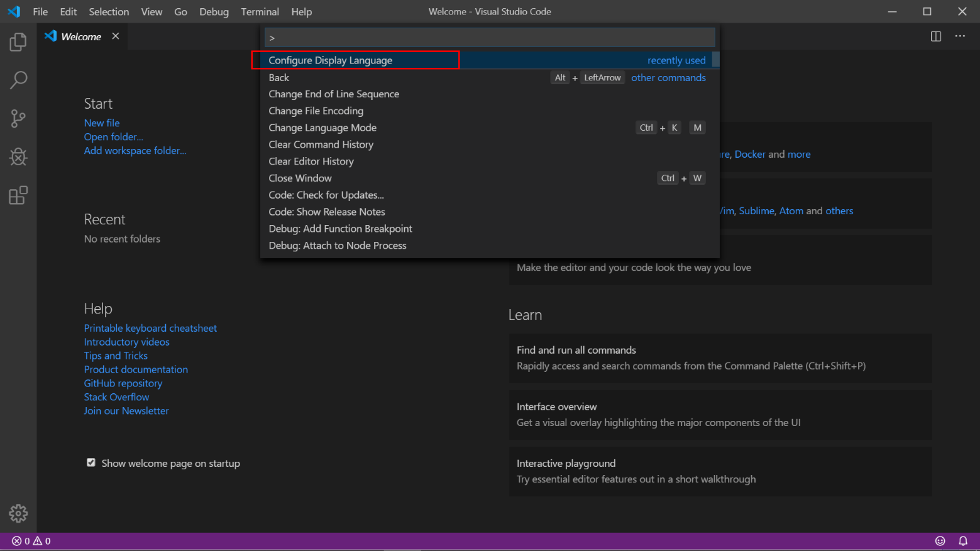Open Introductory videos link
Image resolution: width=980 pixels, height=551 pixels.
point(127,342)
